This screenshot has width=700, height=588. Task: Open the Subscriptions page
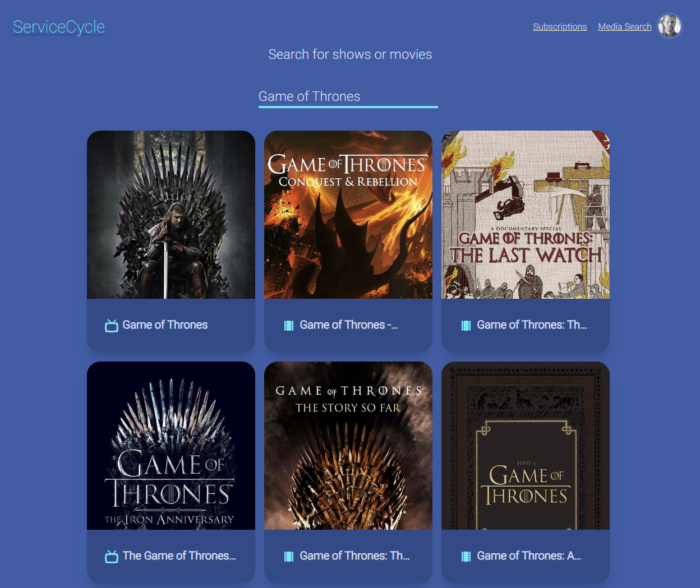[560, 26]
